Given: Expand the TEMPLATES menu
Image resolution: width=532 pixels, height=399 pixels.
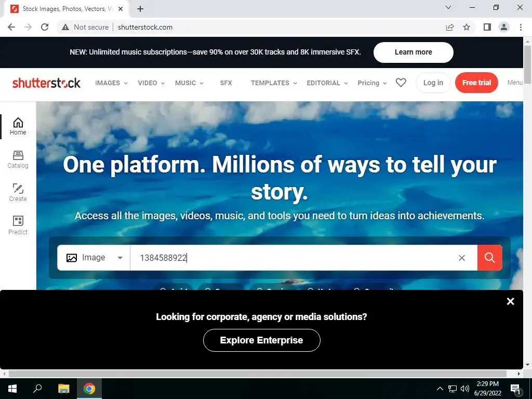Looking at the screenshot, I should coord(274,83).
